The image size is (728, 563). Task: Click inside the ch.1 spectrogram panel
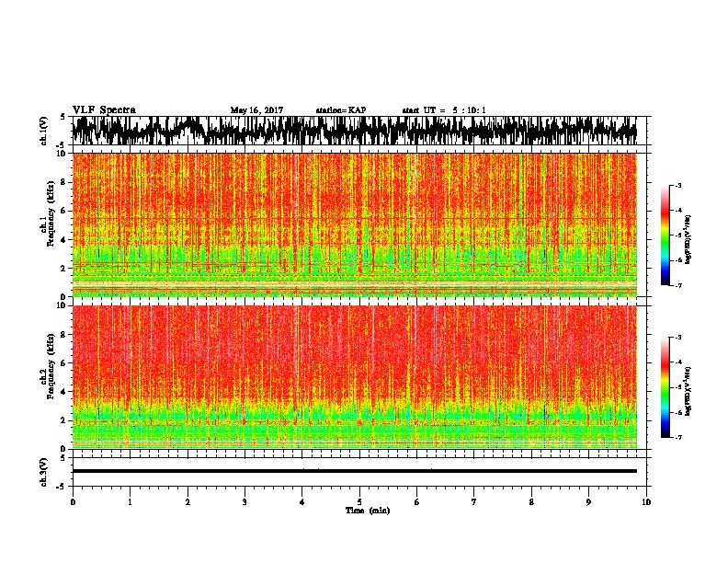coord(354,224)
